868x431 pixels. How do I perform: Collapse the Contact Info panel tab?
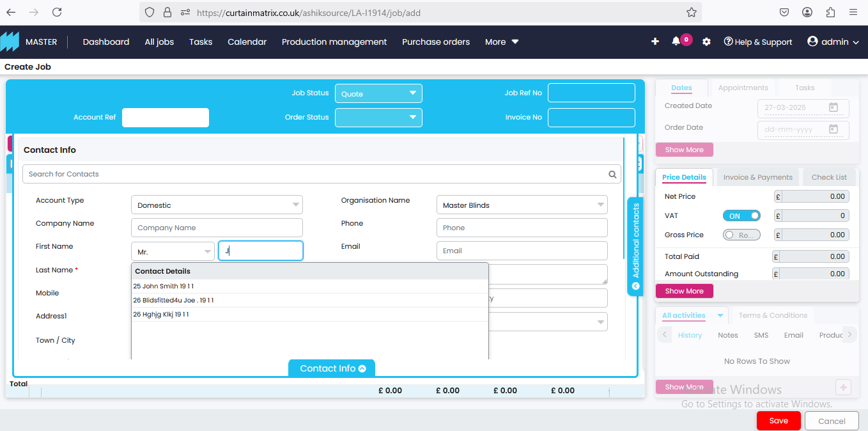(332, 368)
